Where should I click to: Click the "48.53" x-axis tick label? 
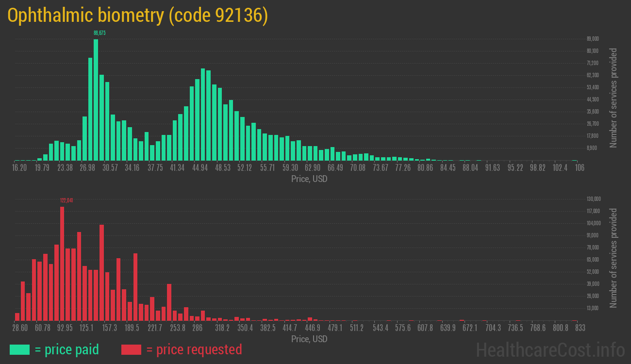pos(223,167)
